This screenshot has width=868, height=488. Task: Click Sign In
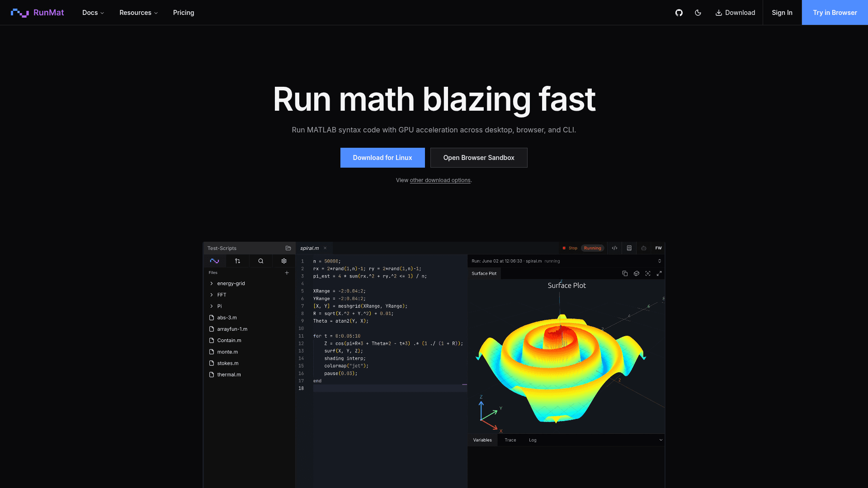(x=782, y=13)
